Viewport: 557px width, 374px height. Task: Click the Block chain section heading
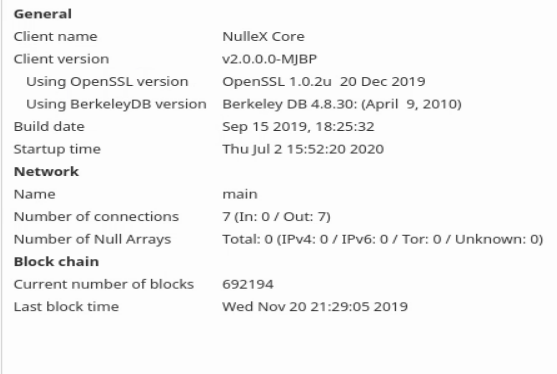tap(56, 262)
